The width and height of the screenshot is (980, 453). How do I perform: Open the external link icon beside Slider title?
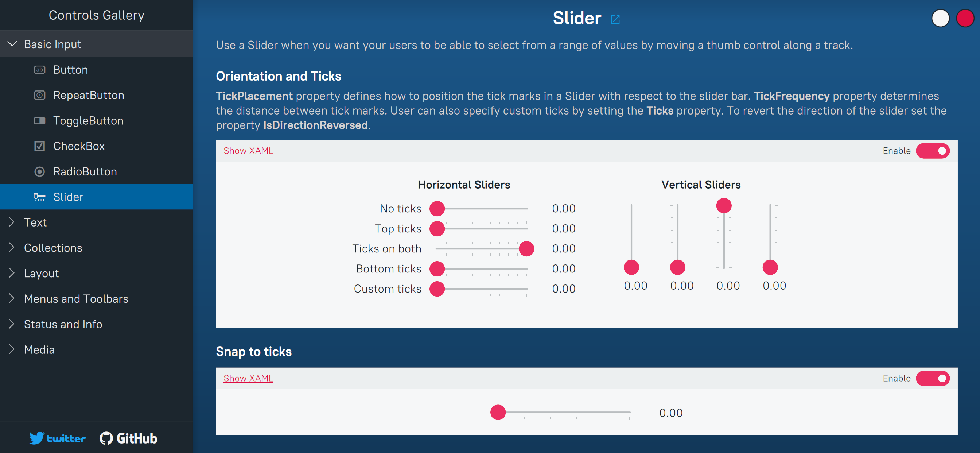tap(615, 20)
